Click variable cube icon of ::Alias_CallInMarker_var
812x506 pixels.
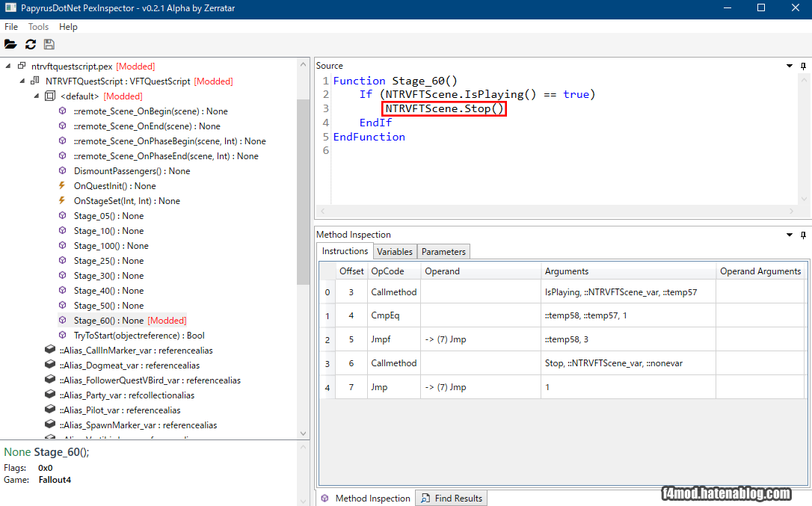(49, 350)
